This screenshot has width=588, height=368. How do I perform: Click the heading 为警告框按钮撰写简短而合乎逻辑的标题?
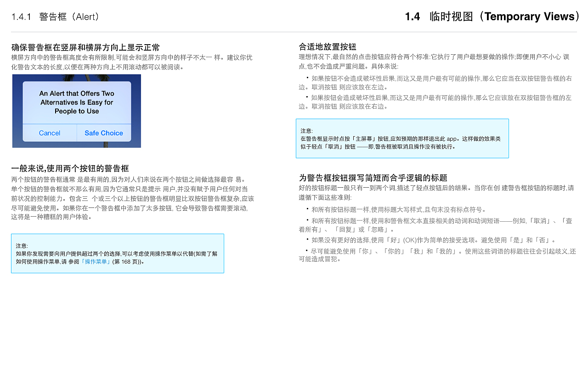coord(373,178)
